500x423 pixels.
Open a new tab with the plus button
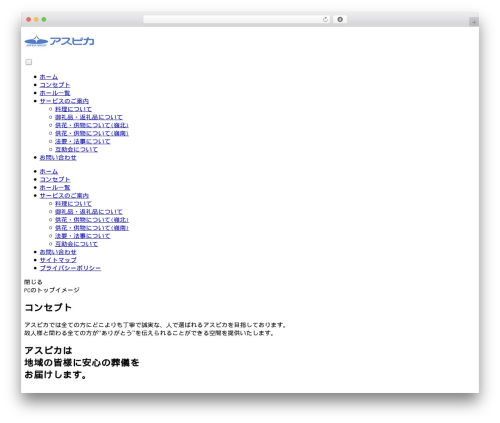474,22
